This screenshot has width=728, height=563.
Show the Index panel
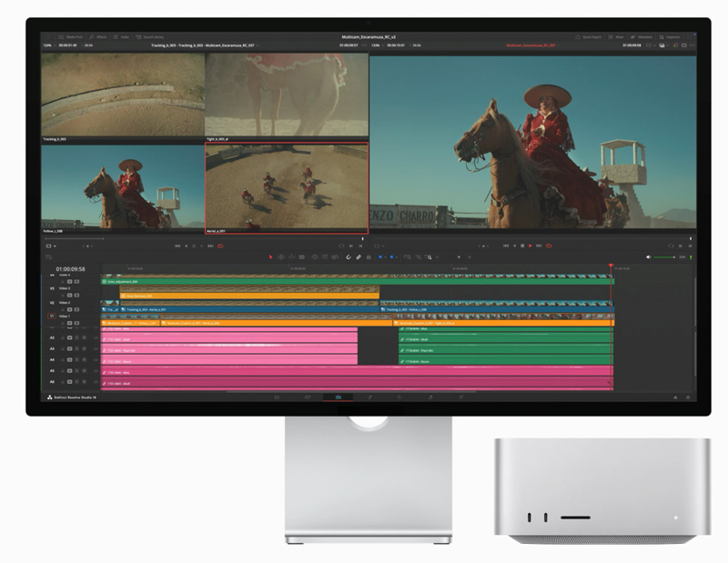tap(121, 36)
